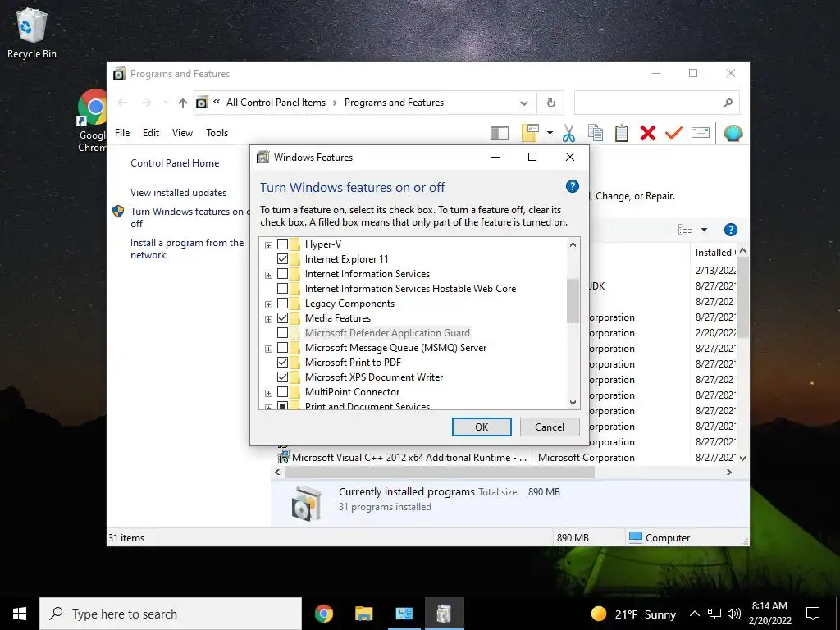Toggle the preview pane icon

pos(500,133)
